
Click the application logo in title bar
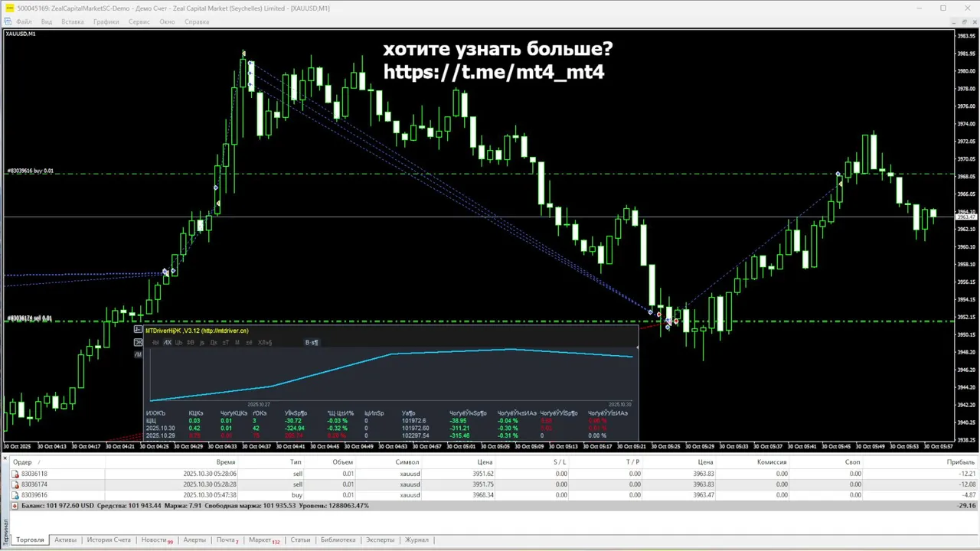coord(8,8)
